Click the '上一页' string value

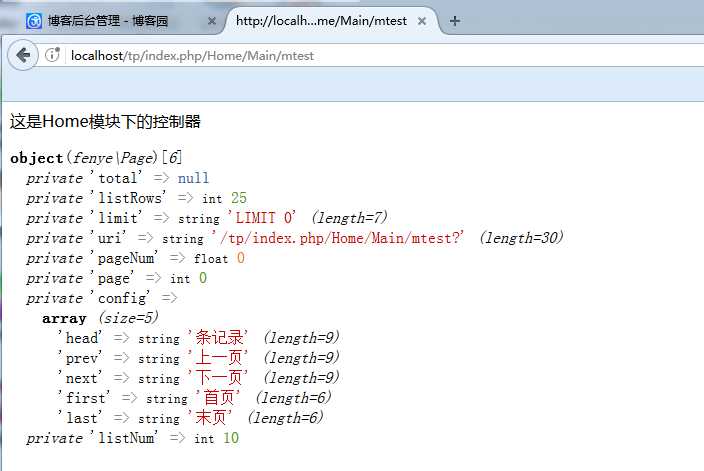(x=219, y=358)
